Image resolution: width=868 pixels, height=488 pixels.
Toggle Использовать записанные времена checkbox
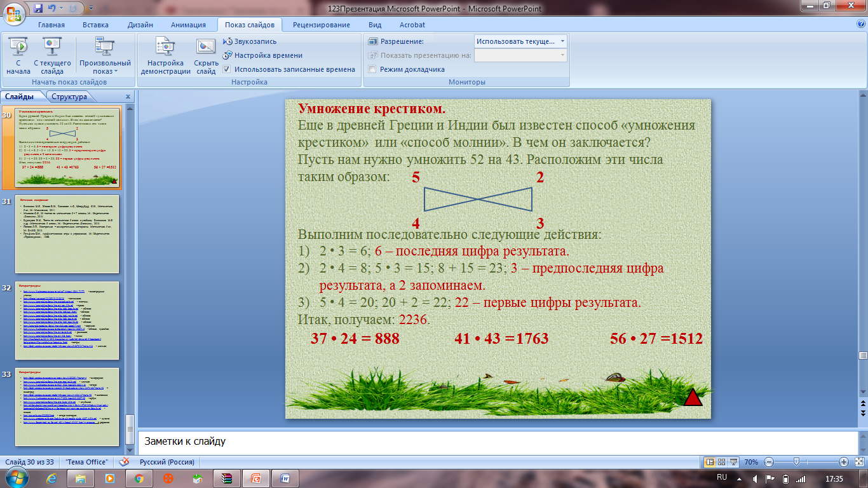click(x=227, y=69)
